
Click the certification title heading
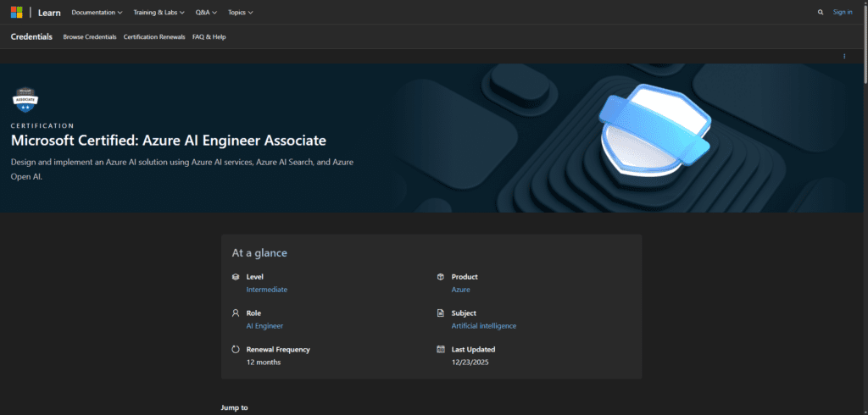tap(169, 141)
